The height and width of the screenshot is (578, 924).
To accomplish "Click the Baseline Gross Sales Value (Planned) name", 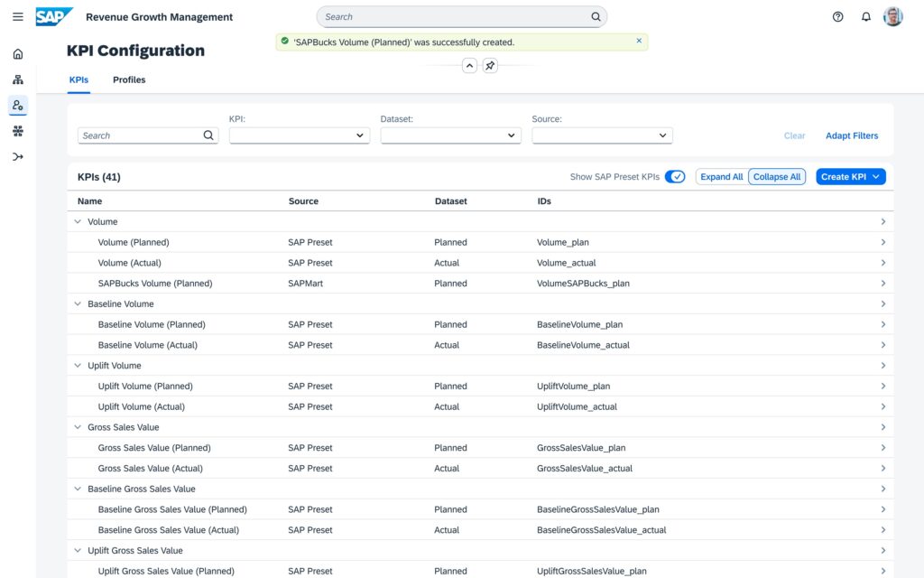I will (172, 509).
